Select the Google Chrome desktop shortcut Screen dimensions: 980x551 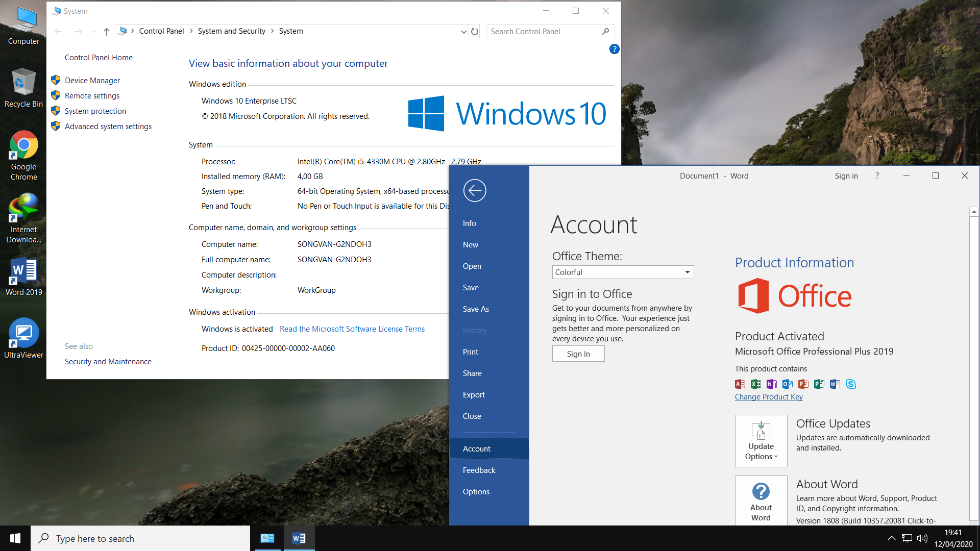pos(23,156)
